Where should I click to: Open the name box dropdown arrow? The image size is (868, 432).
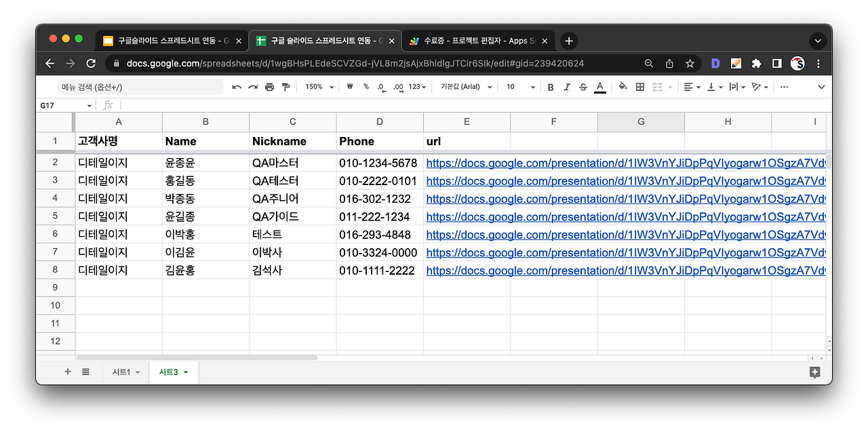(x=90, y=106)
